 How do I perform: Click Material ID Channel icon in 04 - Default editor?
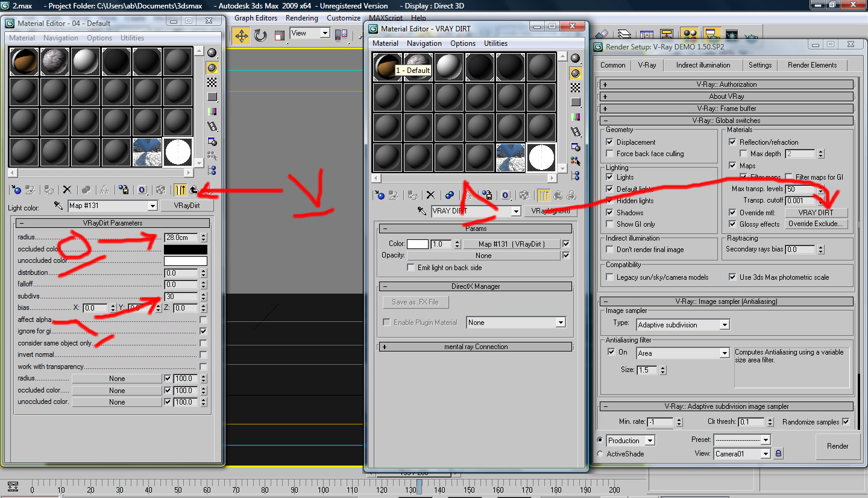143,190
